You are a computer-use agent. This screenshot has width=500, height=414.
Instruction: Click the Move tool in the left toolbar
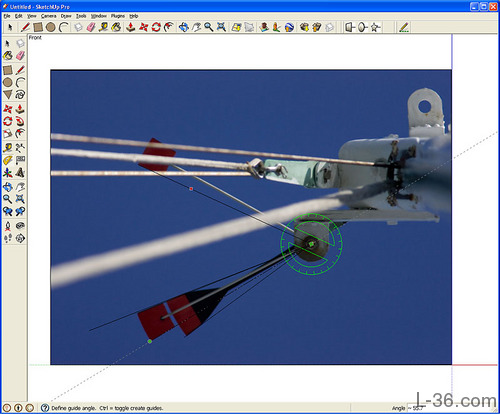point(8,109)
